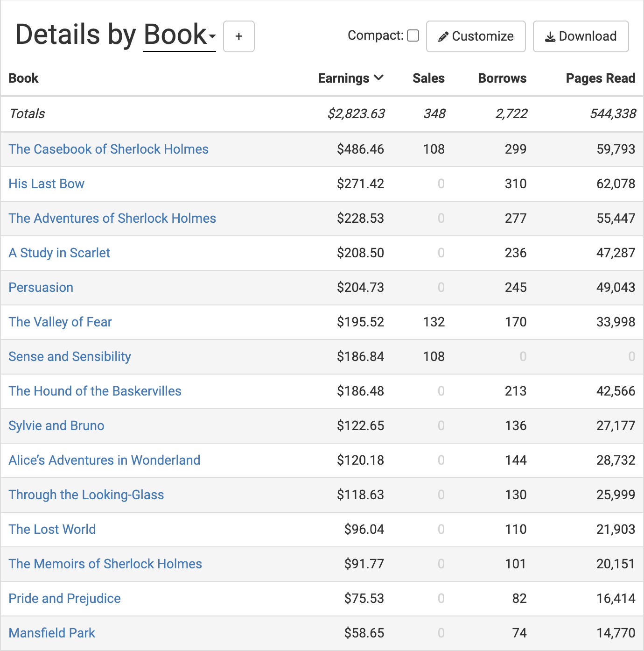Sort by the Earnings column header
This screenshot has width=644, height=651.
351,78
